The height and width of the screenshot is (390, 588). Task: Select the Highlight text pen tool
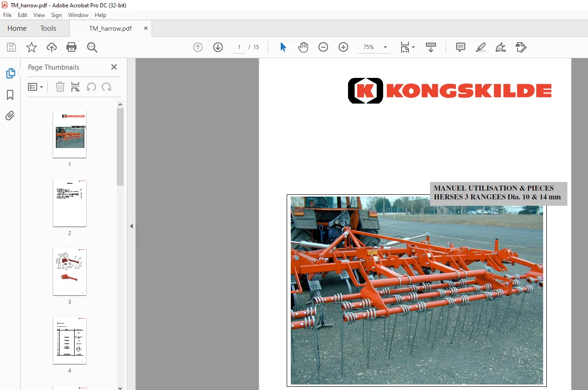coord(480,47)
